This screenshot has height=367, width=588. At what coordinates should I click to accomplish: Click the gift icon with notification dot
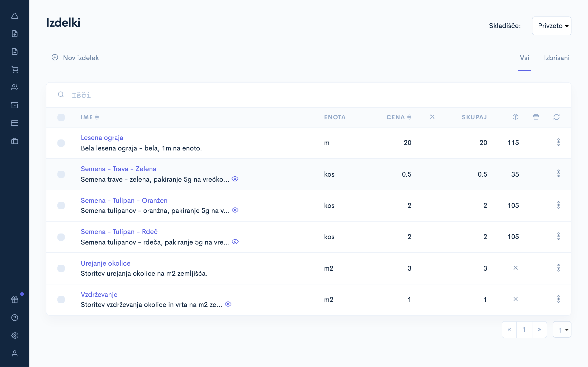point(14,300)
